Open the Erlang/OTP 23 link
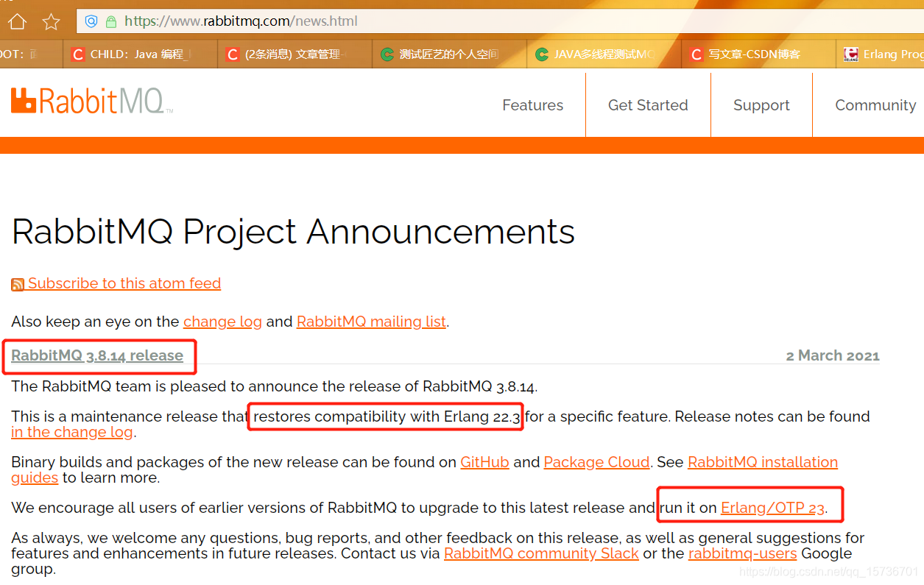Image resolution: width=924 pixels, height=585 pixels. [772, 508]
